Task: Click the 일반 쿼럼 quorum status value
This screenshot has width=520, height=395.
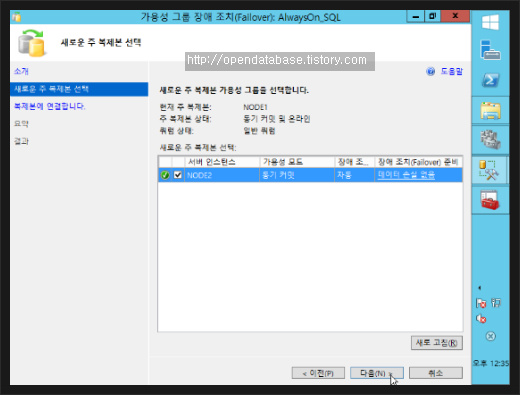Action: [x=259, y=131]
